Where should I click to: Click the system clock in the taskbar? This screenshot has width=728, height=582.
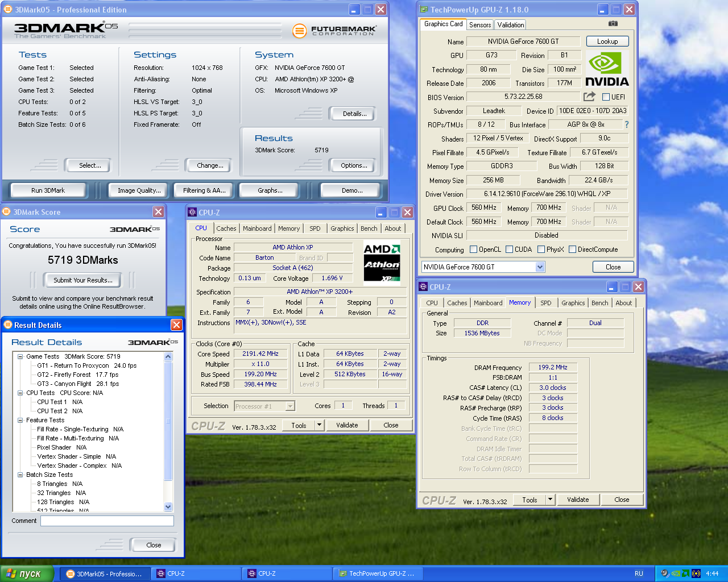click(x=712, y=574)
